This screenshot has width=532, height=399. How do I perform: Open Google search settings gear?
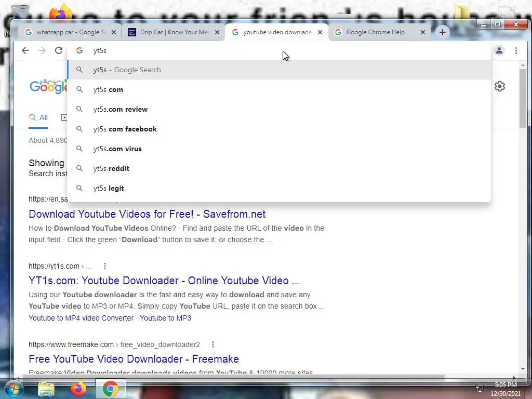(x=499, y=86)
